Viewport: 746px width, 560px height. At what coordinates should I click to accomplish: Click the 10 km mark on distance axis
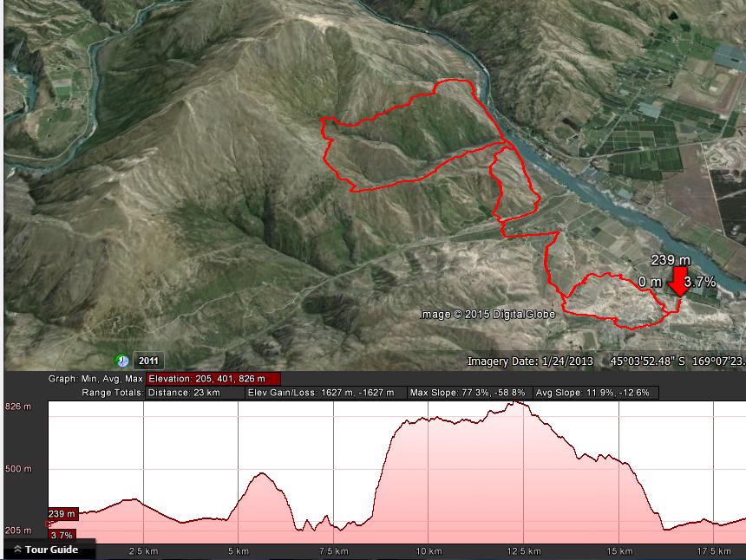click(429, 551)
